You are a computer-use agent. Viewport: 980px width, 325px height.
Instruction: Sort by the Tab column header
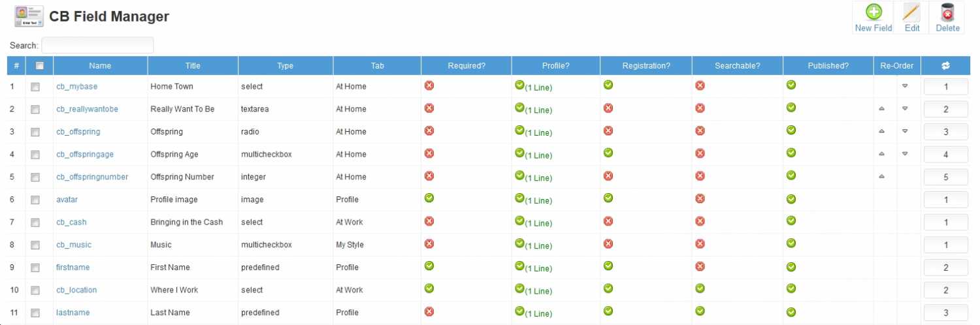coord(377,66)
